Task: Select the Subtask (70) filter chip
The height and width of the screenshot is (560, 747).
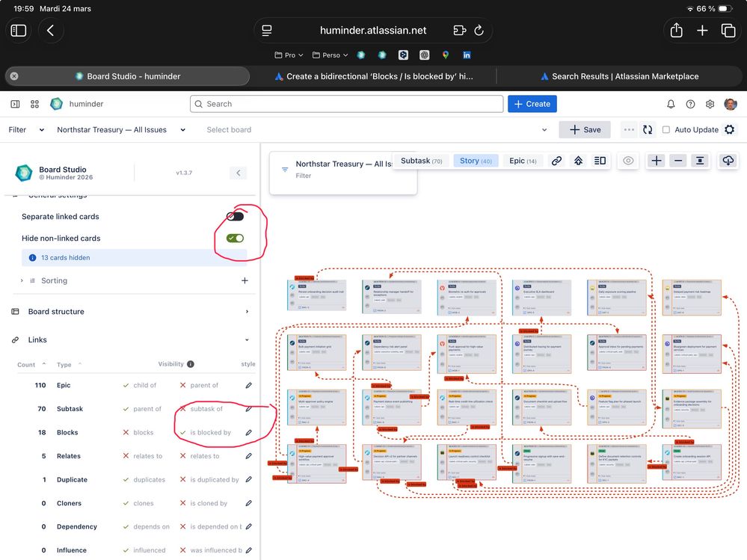Action: pyautogui.click(x=421, y=161)
